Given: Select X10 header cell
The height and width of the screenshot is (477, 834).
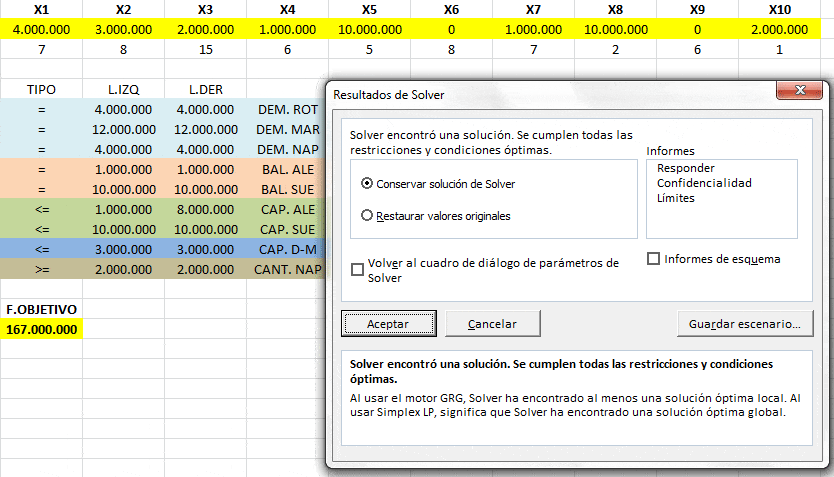Looking at the screenshot, I should point(780,10).
